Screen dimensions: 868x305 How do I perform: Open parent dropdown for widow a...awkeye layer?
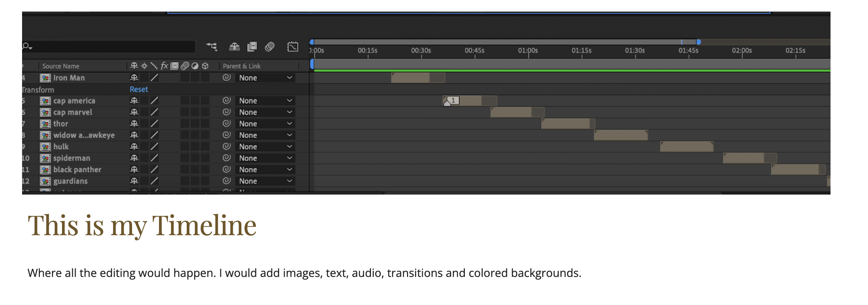(x=265, y=135)
